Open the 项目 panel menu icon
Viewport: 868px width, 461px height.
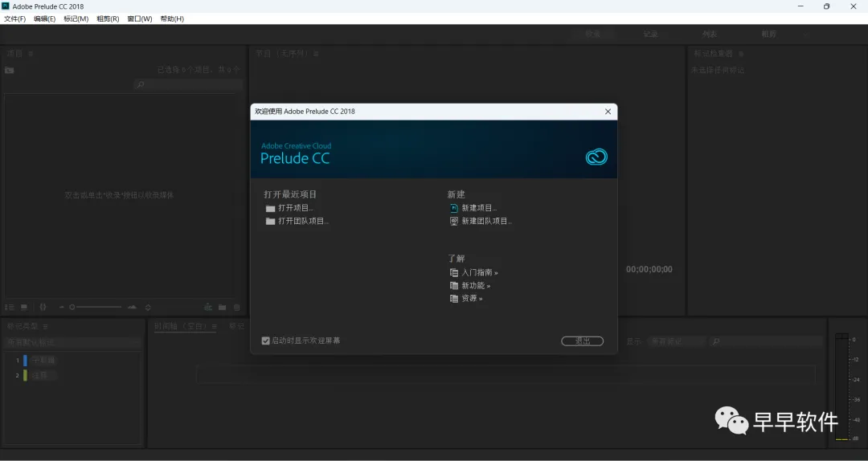[31, 54]
